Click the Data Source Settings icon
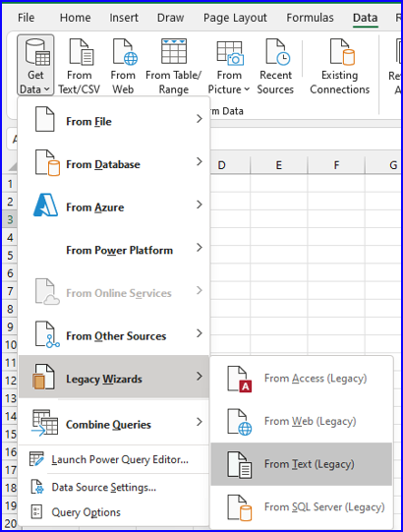This screenshot has width=403, height=532. point(36,487)
